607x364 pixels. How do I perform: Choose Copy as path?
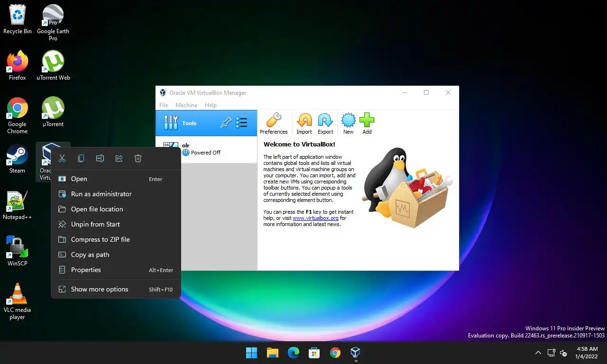click(x=116, y=255)
